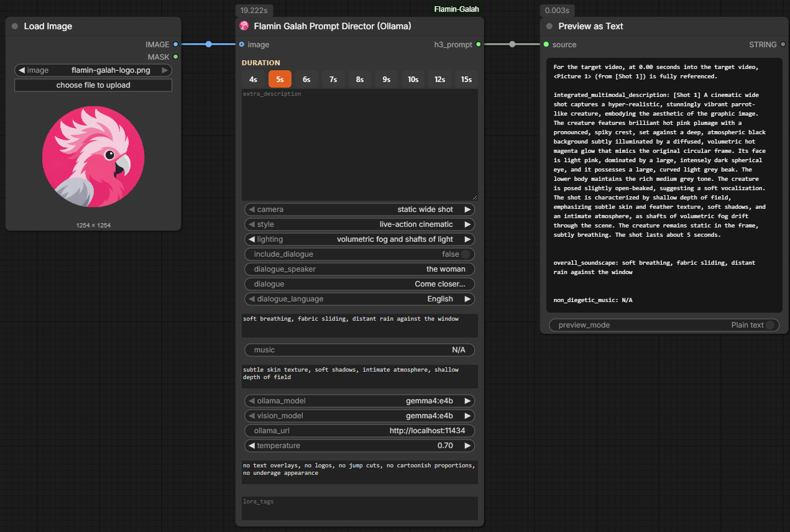Click the lora_tags input field
This screenshot has height=532, width=790.
coord(360,508)
